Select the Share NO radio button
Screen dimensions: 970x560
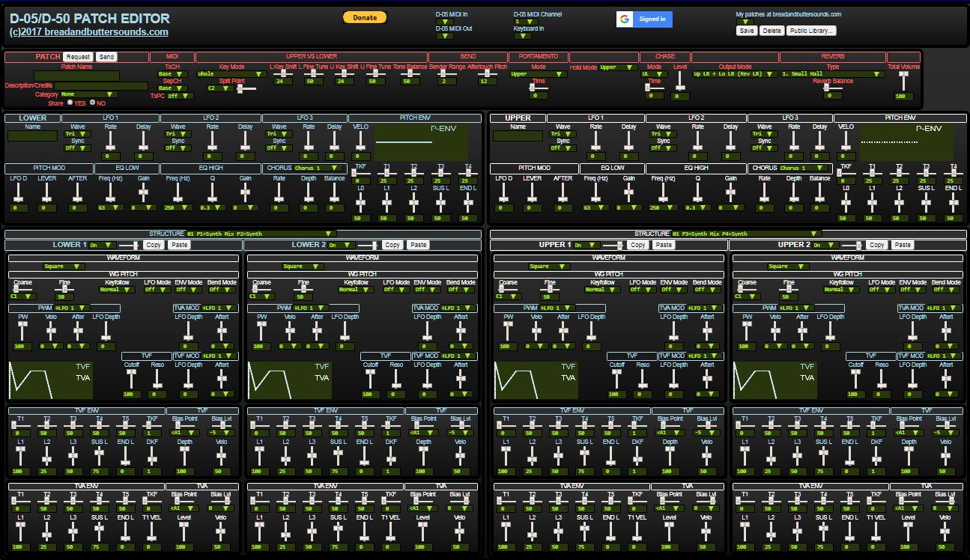point(92,103)
